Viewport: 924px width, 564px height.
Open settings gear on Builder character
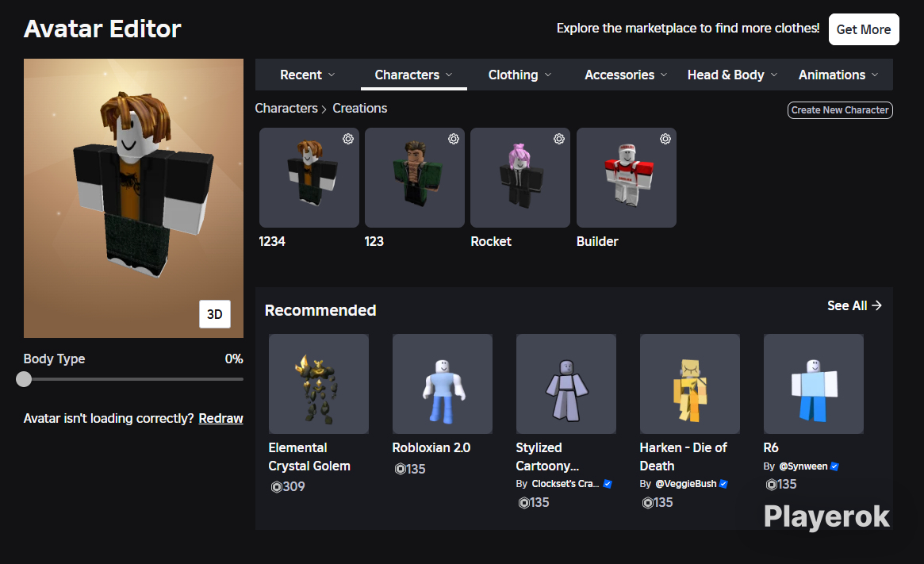665,139
